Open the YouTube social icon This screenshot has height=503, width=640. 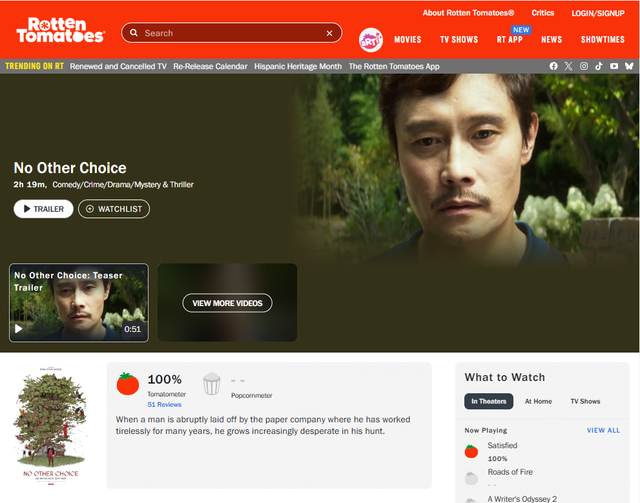point(614,66)
